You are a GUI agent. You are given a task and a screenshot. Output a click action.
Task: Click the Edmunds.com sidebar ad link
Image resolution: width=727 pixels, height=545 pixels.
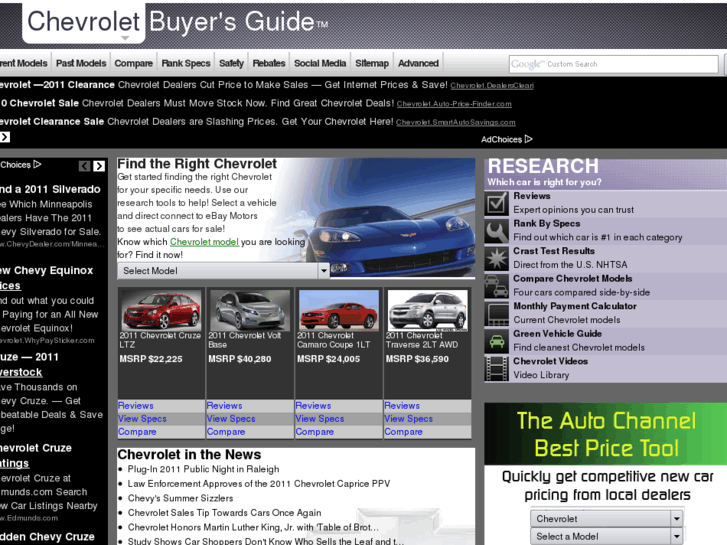click(29, 518)
